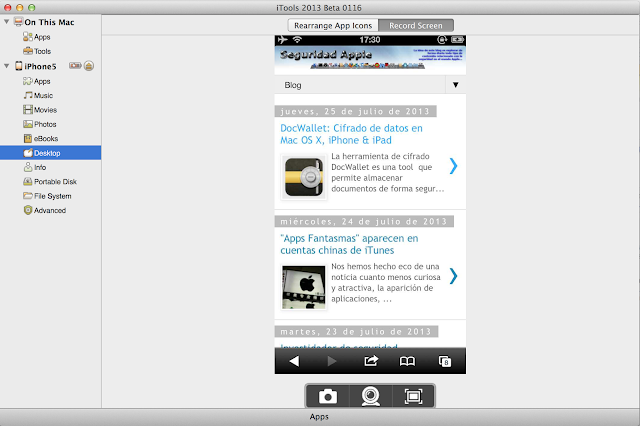Switch to Rearrange App Icons tab
Screen dimensions: 640x426
333,25
